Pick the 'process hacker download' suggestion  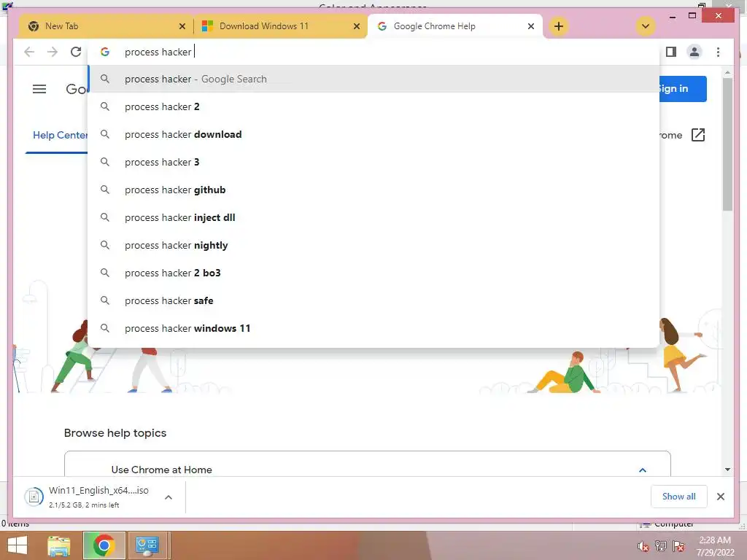[374, 134]
